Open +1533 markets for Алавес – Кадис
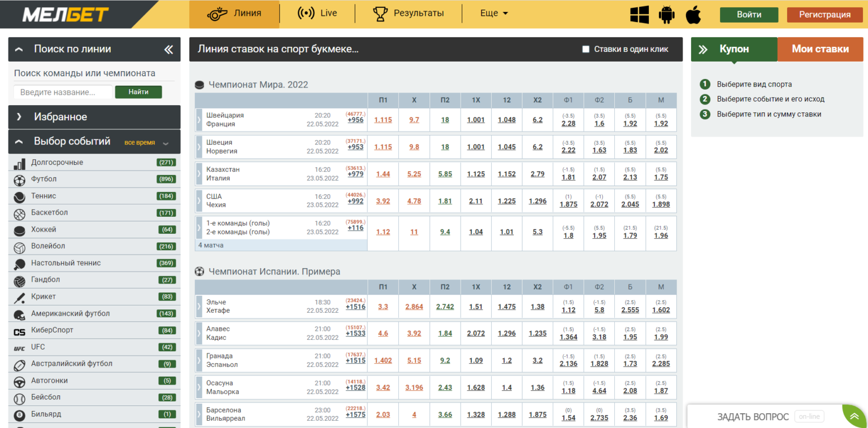 tap(355, 334)
